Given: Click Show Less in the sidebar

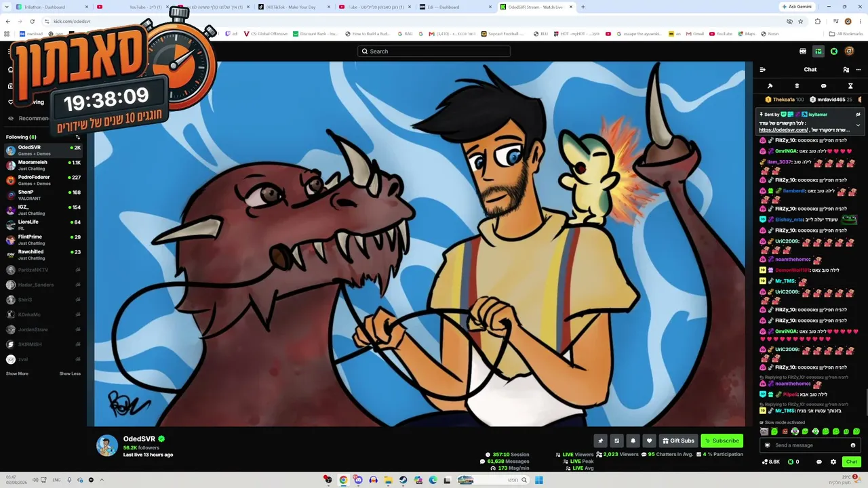Looking at the screenshot, I should coord(70,373).
